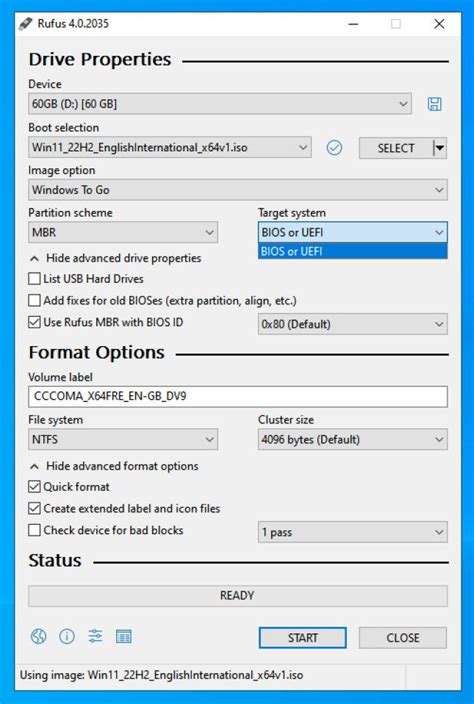Open the Boot selection ISO dropdown
The width and height of the screenshot is (474, 704).
170,147
